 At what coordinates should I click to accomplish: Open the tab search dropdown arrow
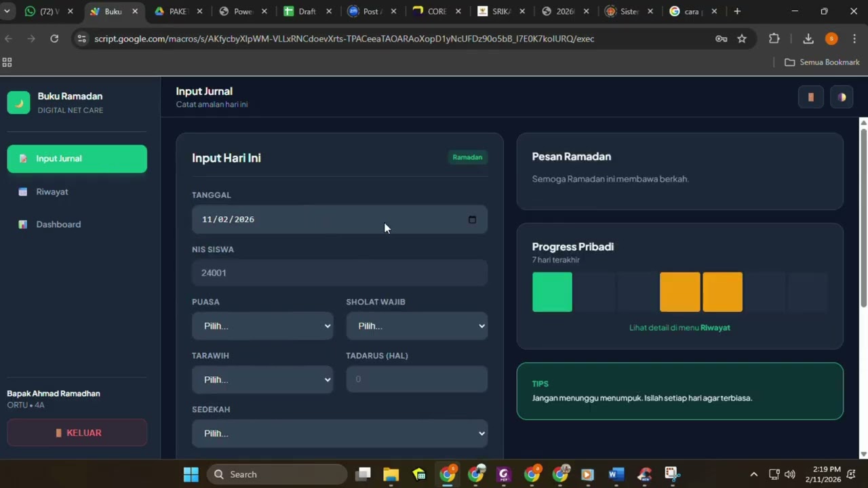7,12
